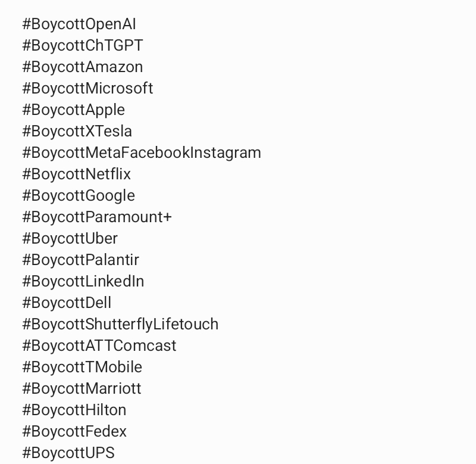Tap the #BoycottTMobile hashtag
The height and width of the screenshot is (464, 476).
point(82,368)
